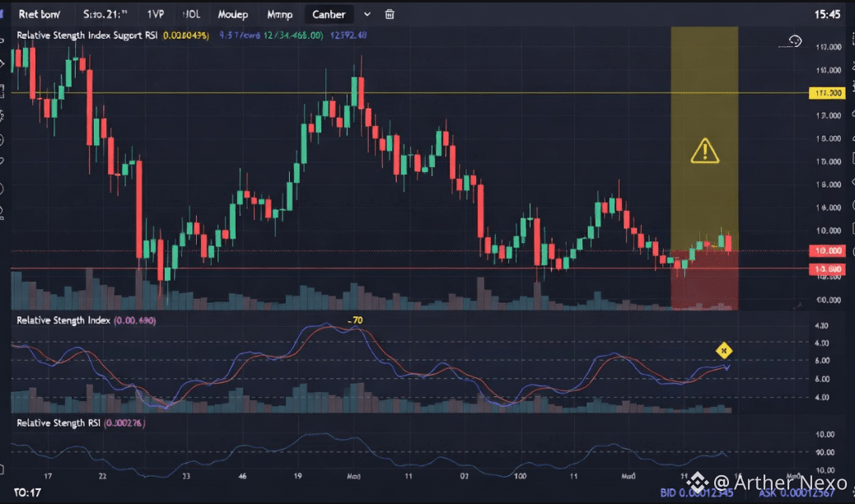The image size is (855, 504).
Task: Click the ASK 0.00012567 readout
Action: pos(797,493)
